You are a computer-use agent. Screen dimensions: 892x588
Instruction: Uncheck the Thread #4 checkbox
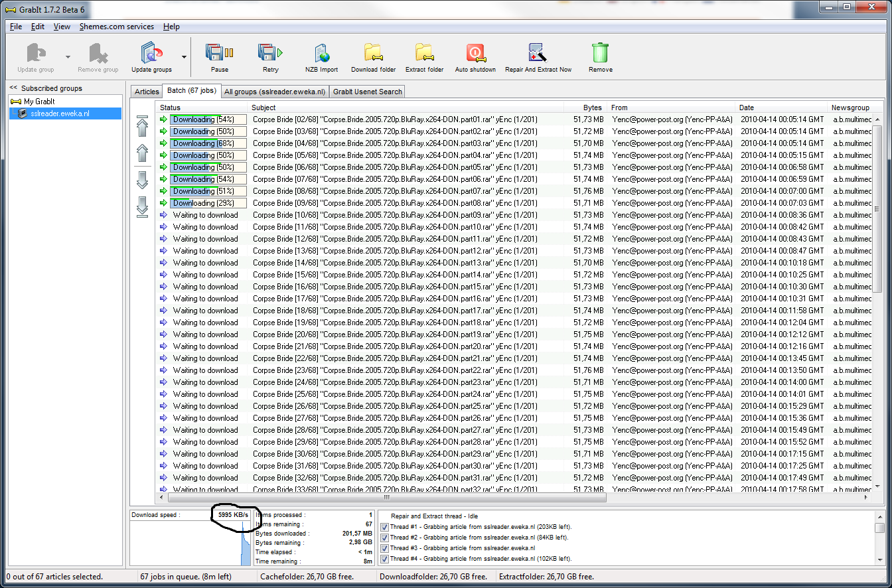pos(385,559)
